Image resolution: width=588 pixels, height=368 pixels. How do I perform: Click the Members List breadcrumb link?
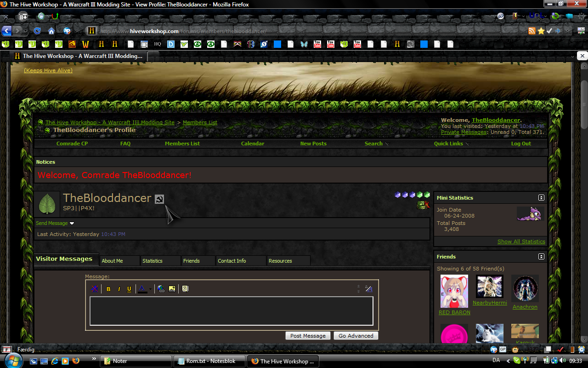click(x=200, y=122)
